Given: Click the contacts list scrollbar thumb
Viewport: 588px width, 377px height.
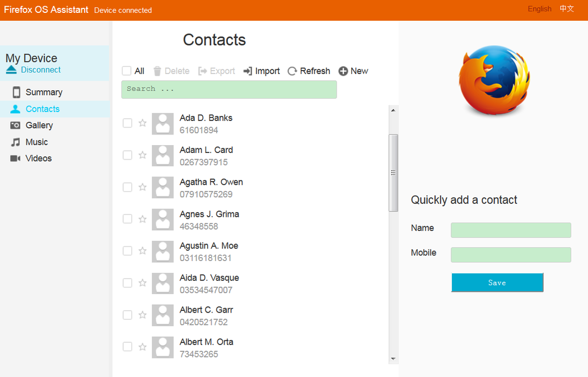Looking at the screenshot, I should tap(393, 173).
